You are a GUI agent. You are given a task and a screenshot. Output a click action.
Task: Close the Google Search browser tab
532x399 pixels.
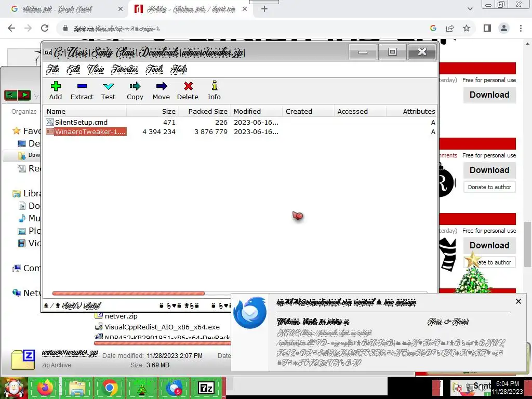[120, 9]
